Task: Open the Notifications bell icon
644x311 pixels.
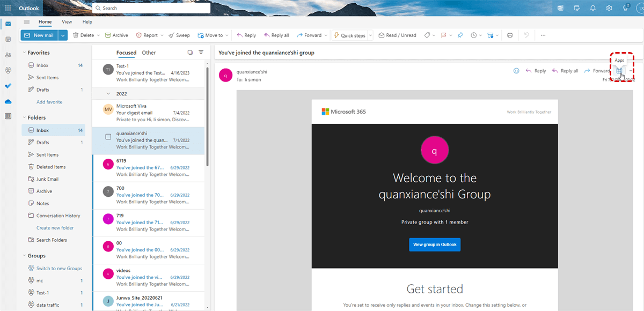Action: tap(593, 8)
